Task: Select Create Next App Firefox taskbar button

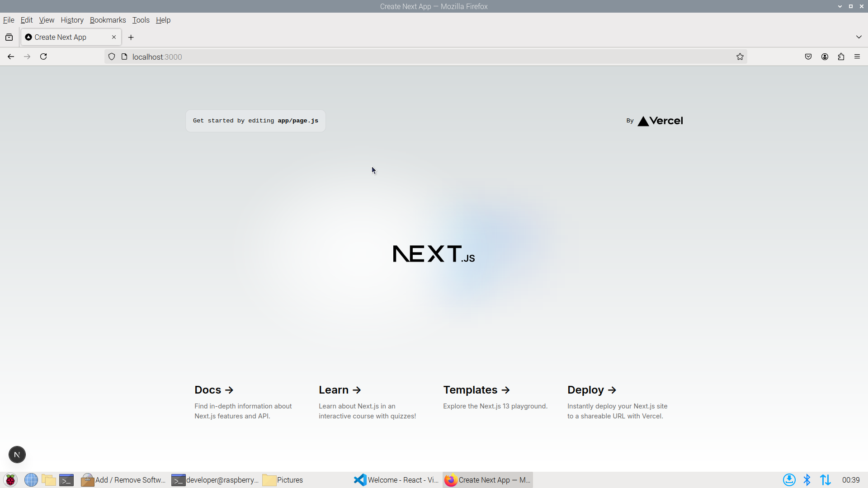Action: [487, 480]
